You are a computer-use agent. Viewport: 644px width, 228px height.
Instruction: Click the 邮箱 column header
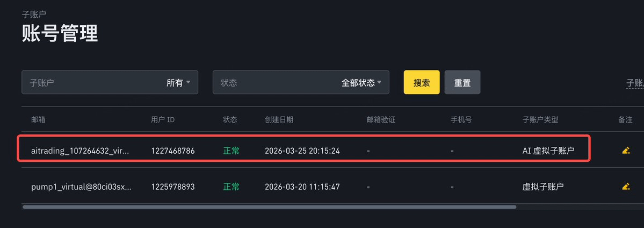click(39, 119)
